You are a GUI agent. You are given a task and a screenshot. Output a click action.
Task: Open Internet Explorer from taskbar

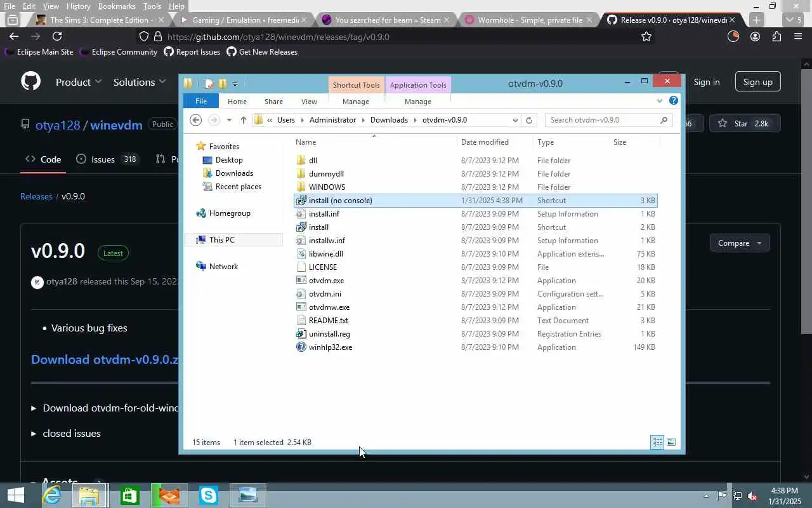coord(51,495)
